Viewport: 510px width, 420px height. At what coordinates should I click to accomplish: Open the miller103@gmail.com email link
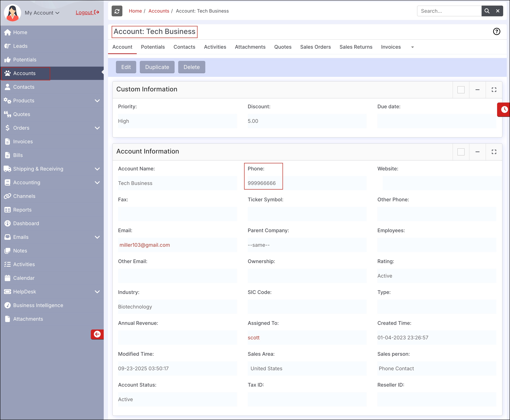(145, 245)
